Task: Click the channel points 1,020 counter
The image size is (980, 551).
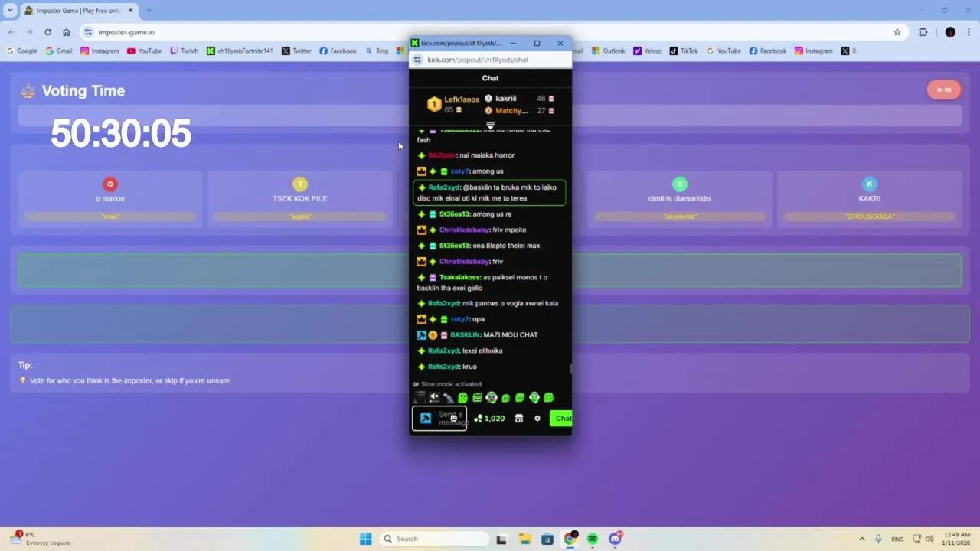Action: pos(490,419)
